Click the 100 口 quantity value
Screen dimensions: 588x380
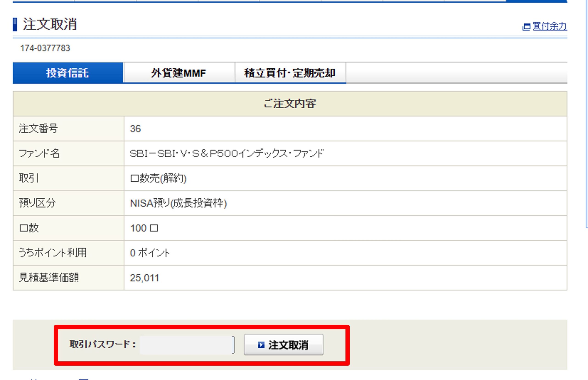click(x=144, y=228)
